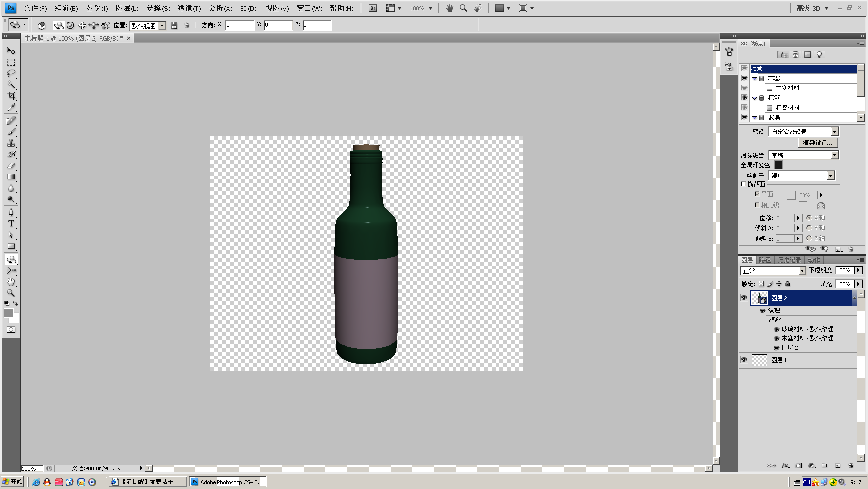Show light filter in 3D panel
868x489 pixels.
(820, 55)
